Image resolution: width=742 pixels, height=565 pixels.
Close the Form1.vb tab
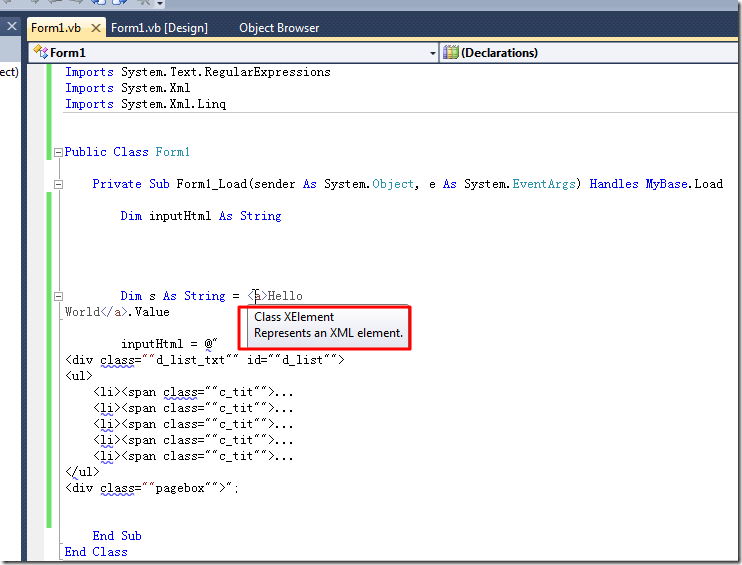(x=96, y=28)
